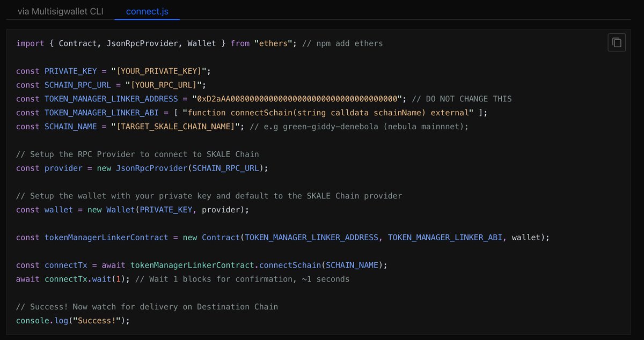Screen dimensions: 644x340
Task: Copy the code block to clipboard
Action: (617, 42)
